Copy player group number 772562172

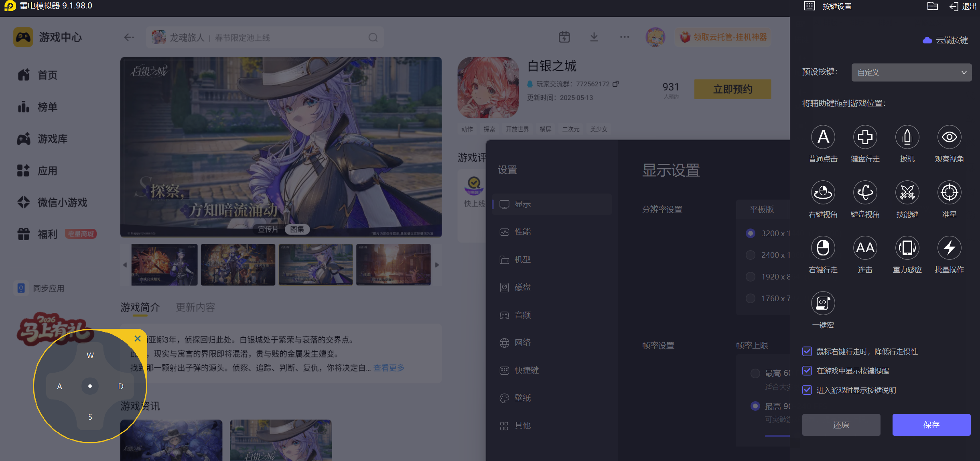coord(616,84)
